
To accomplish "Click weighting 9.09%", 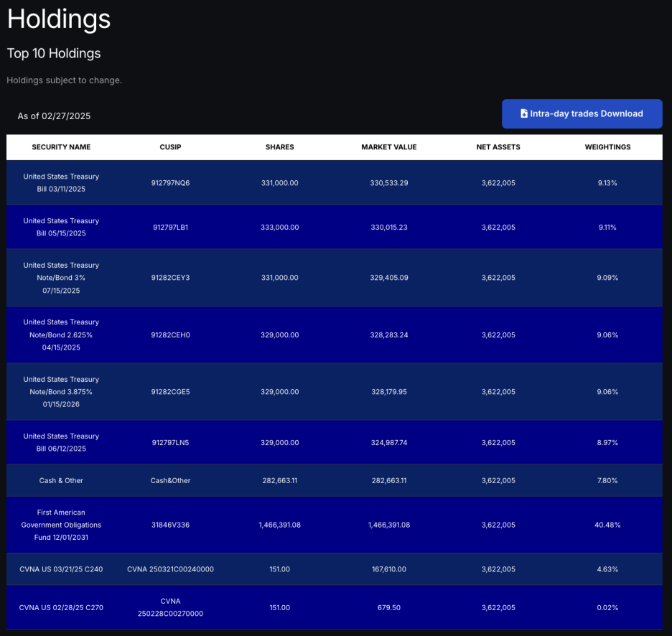I will click(x=607, y=278).
